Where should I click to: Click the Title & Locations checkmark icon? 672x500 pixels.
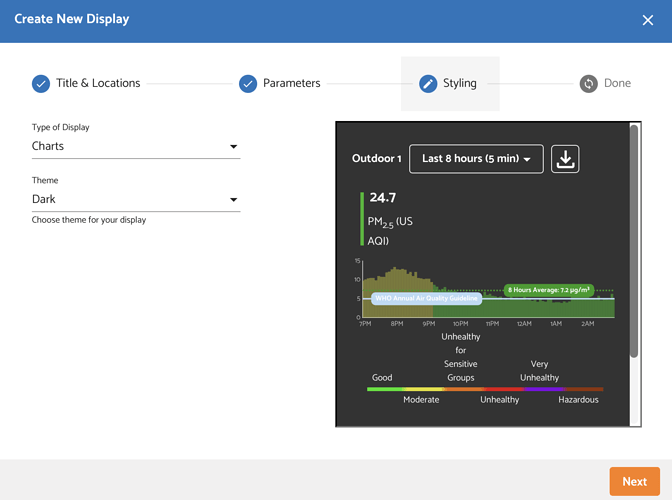click(x=41, y=84)
